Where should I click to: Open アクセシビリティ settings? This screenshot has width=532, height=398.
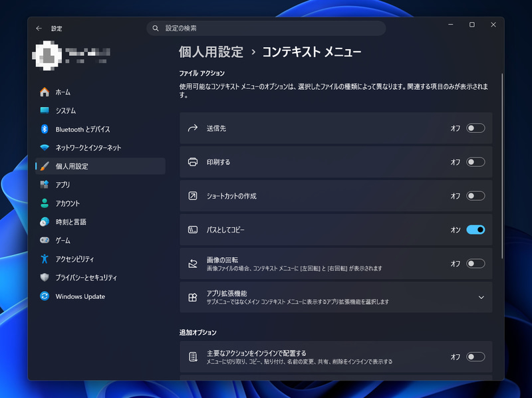[x=100, y=259]
